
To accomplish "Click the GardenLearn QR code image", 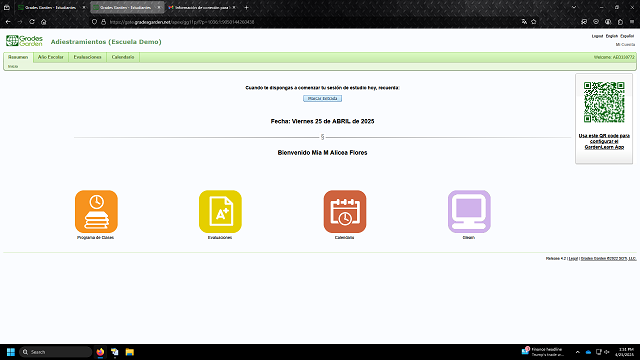I will (x=604, y=102).
